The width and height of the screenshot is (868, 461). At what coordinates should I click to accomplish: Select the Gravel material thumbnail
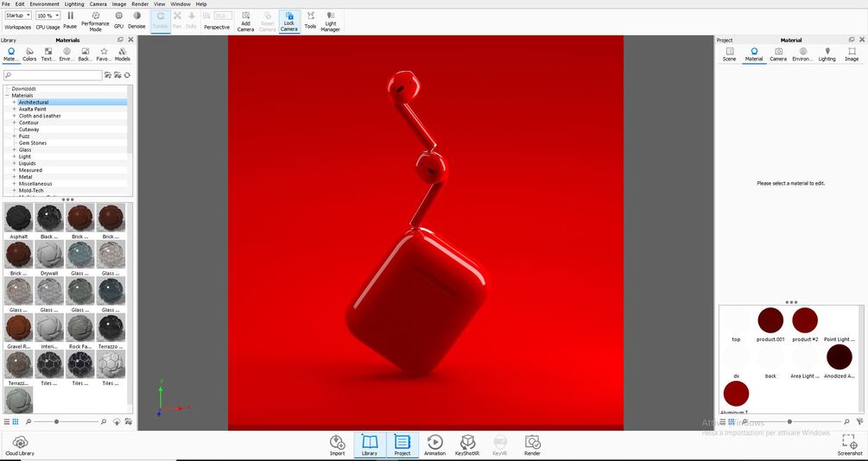click(19, 328)
